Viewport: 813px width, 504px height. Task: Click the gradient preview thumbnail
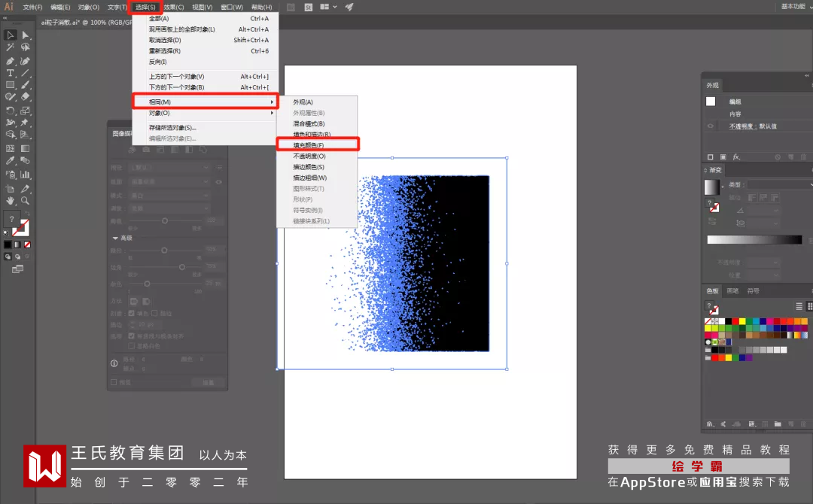tap(711, 187)
